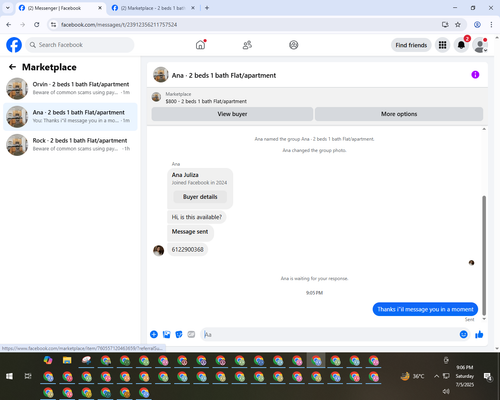Click the address bar URL
The image size is (500, 400).
pos(119,25)
